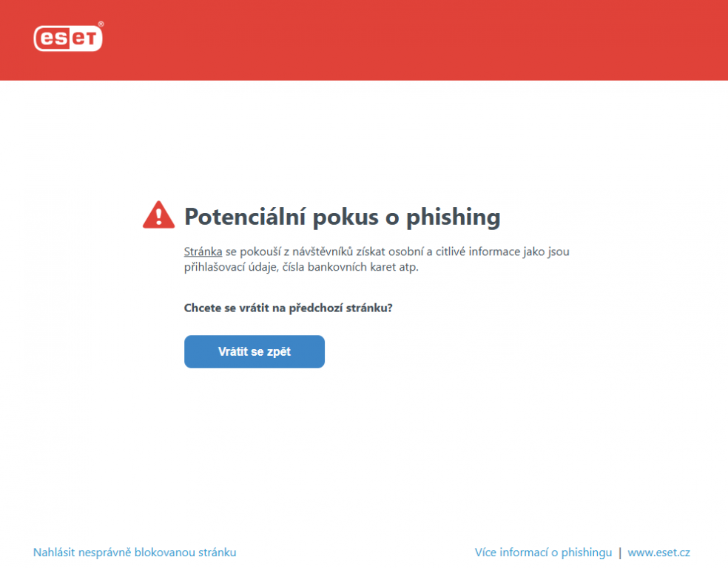The image size is (728, 568).
Task: Click the red warning triangle icon
Action: tap(159, 215)
